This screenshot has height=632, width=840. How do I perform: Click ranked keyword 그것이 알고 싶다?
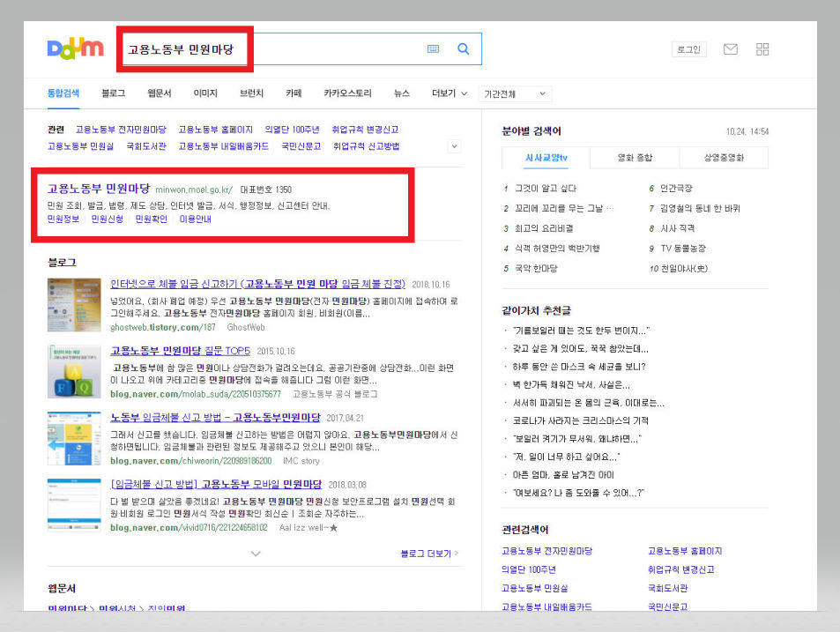546,188
